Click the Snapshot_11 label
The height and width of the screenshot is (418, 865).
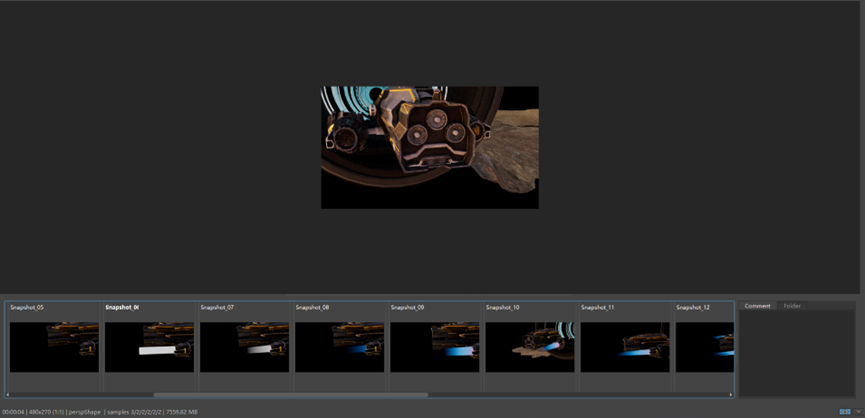tap(597, 307)
